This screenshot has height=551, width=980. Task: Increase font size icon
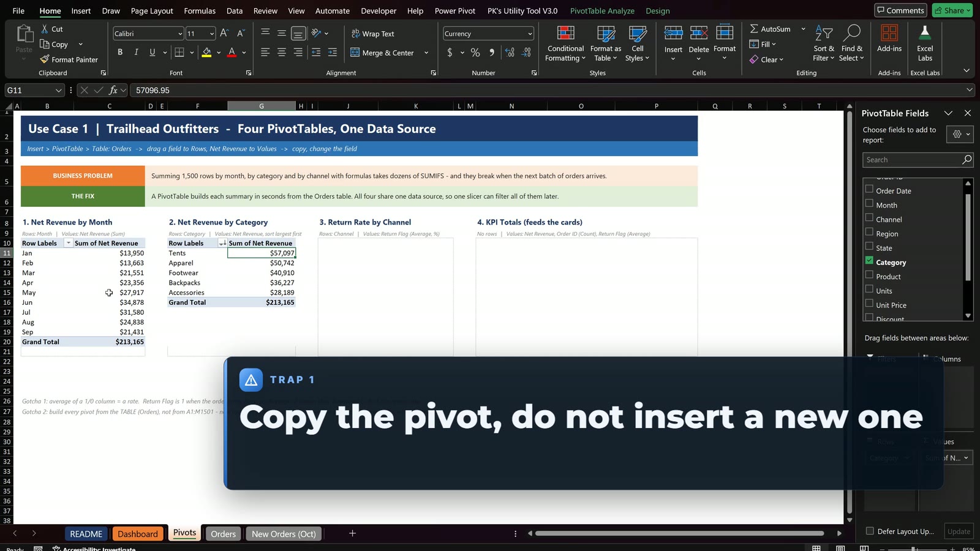pyautogui.click(x=224, y=33)
